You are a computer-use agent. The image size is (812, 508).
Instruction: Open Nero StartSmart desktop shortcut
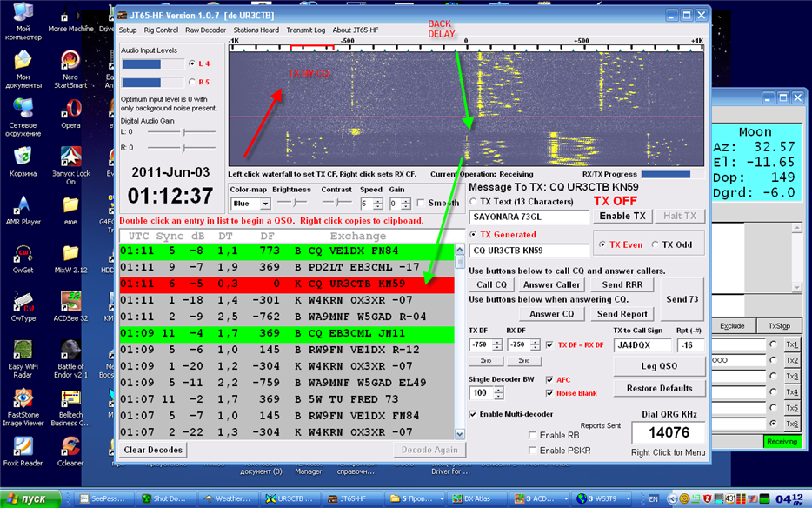[70, 61]
